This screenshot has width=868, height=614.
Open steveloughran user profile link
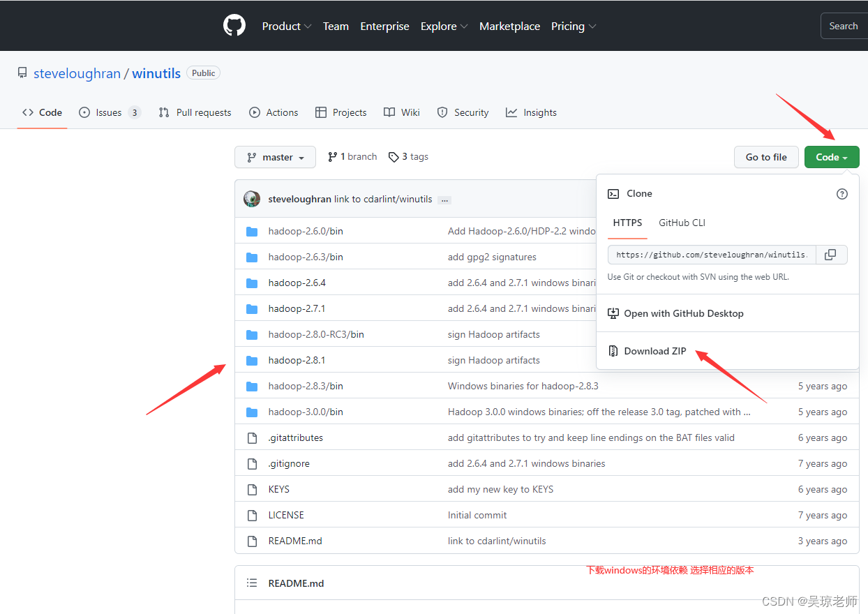tap(77, 73)
